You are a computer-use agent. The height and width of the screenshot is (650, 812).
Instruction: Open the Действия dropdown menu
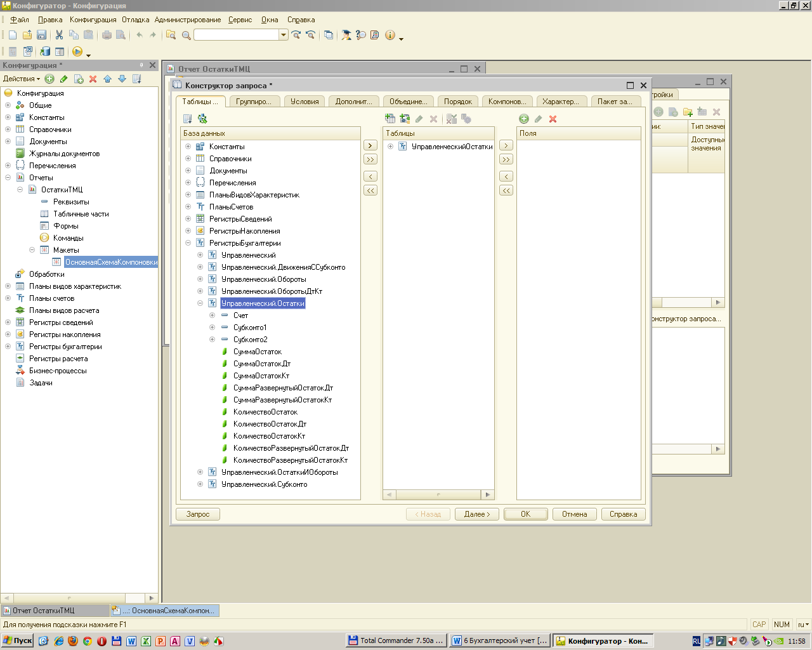[22, 79]
